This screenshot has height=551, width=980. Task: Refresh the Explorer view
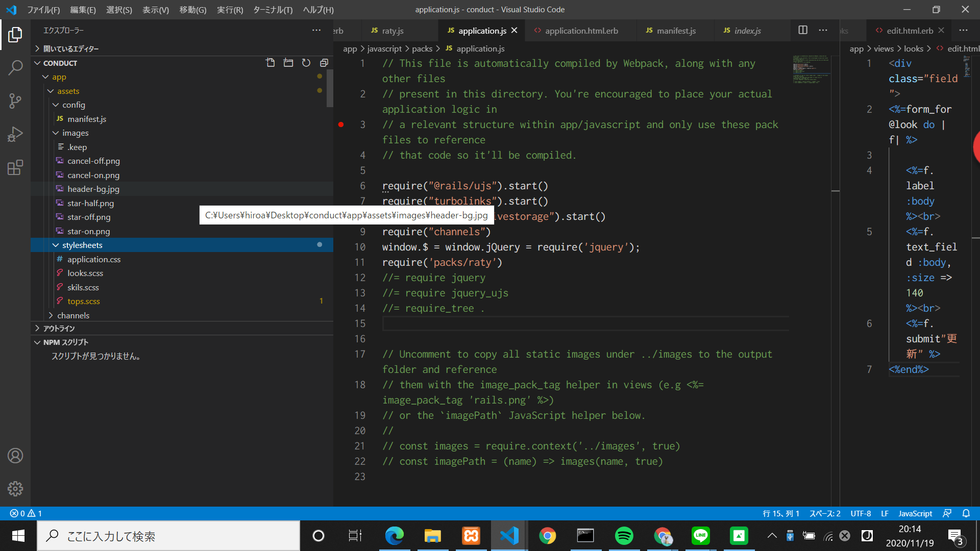[x=306, y=62]
